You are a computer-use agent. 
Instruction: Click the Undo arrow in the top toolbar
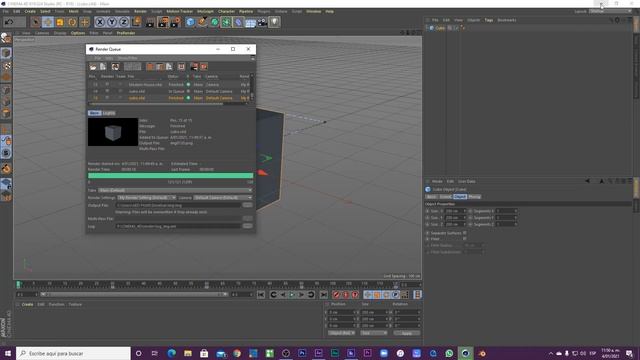[9, 22]
